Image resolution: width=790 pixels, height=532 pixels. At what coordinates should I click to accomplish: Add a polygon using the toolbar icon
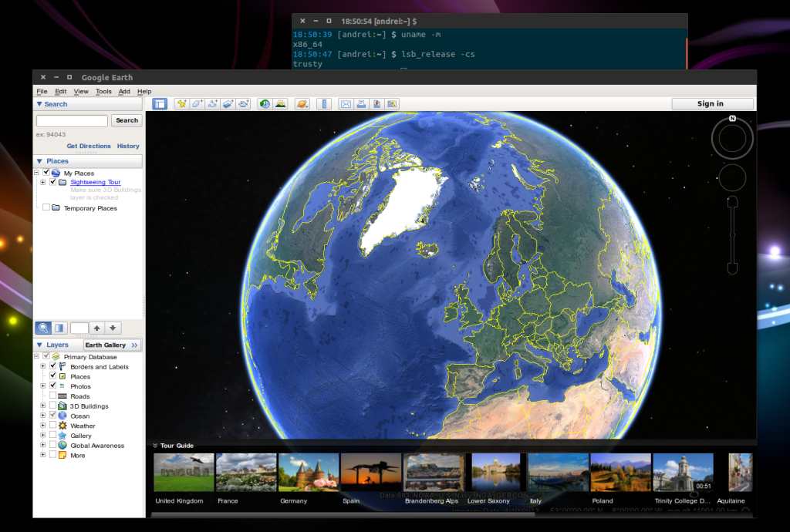coord(197,103)
